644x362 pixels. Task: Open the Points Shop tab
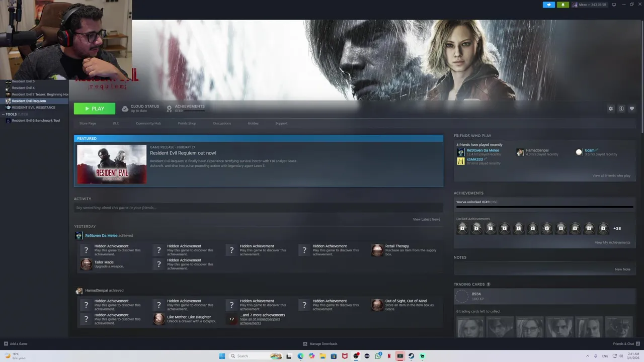(x=187, y=123)
